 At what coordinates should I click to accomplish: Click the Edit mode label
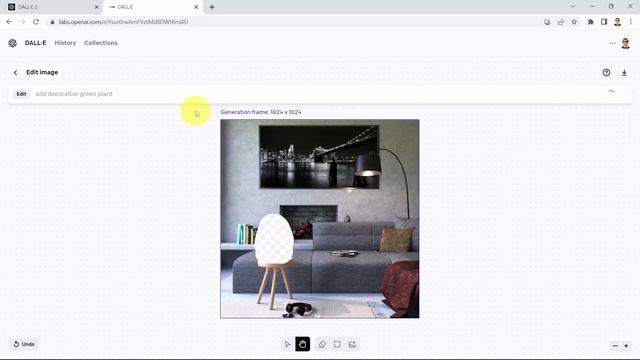[x=21, y=94]
